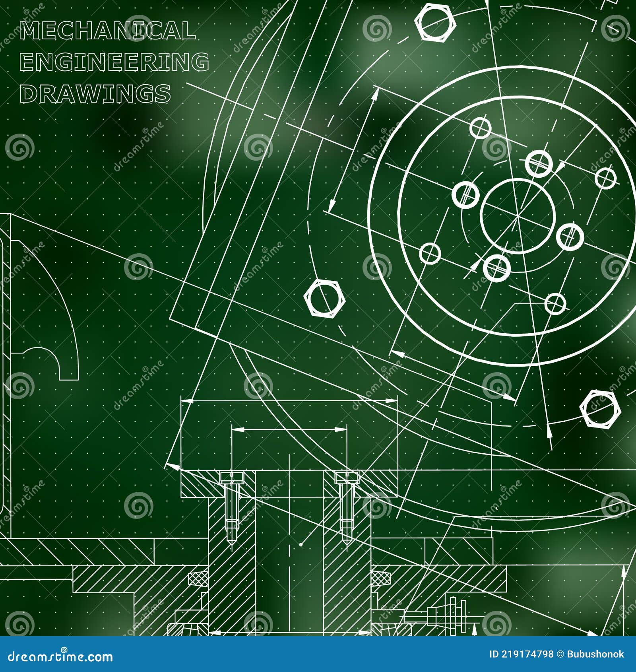Select the DRAWINGS heading text

tap(95, 93)
